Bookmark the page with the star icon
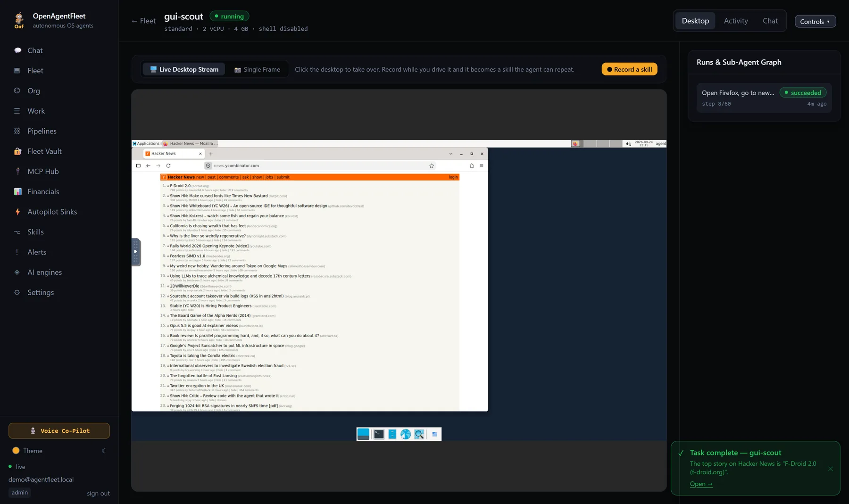Screen dimensions: 849x504 point(432,165)
